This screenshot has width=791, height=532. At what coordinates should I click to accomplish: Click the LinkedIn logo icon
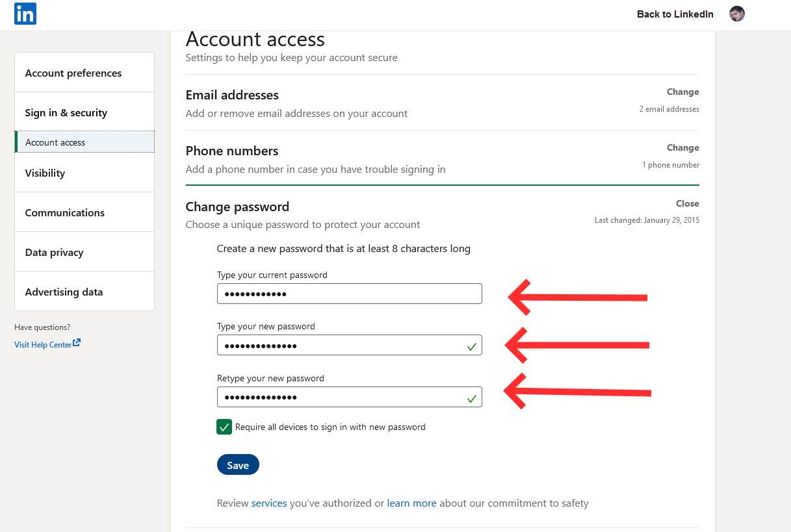tap(25, 14)
